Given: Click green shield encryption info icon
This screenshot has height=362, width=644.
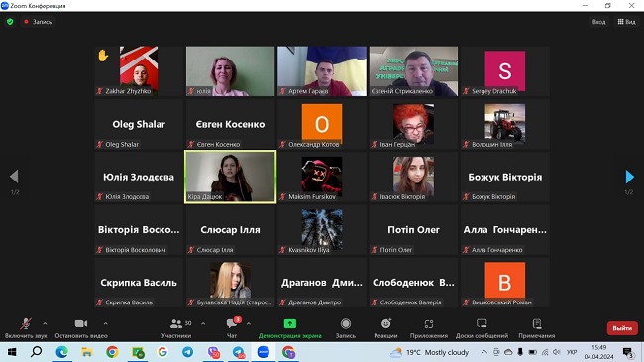Looking at the screenshot, I should coord(10,22).
